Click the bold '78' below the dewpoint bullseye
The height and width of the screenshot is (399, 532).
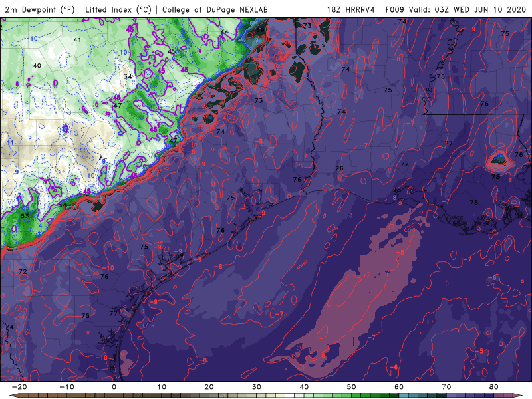coord(495,176)
